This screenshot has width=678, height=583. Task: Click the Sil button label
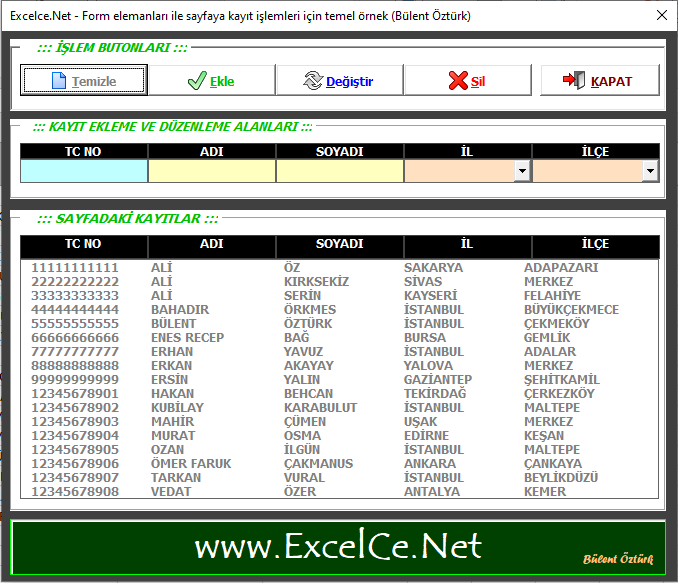478,81
